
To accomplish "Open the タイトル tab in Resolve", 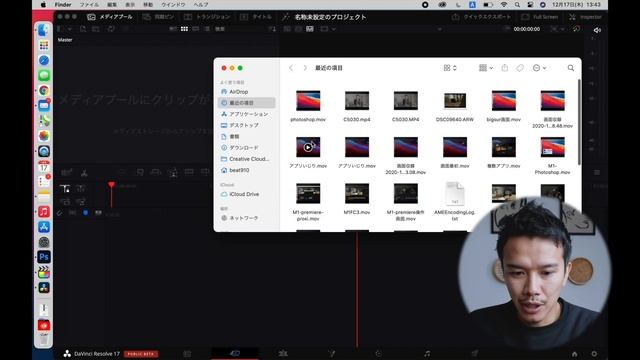I will (256, 17).
